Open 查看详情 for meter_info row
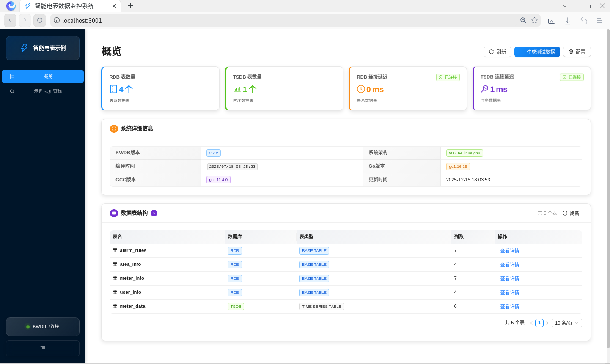This screenshot has height=364, width=610. [x=509, y=279]
